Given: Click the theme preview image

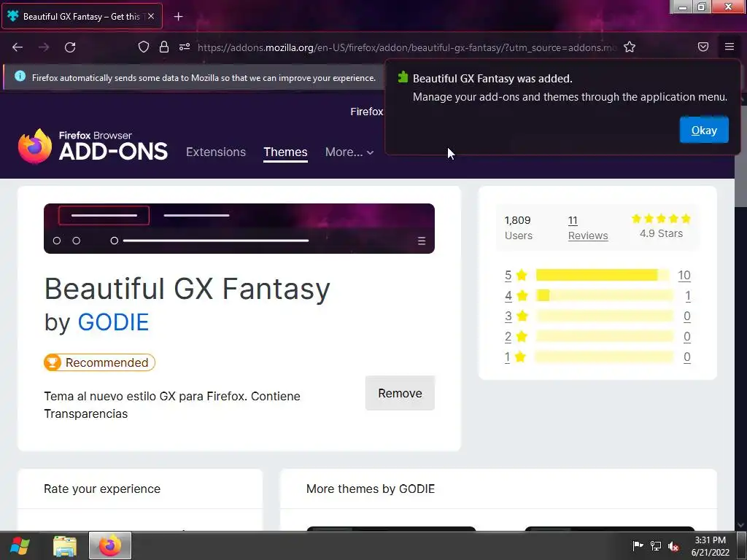Looking at the screenshot, I should coord(239,228).
